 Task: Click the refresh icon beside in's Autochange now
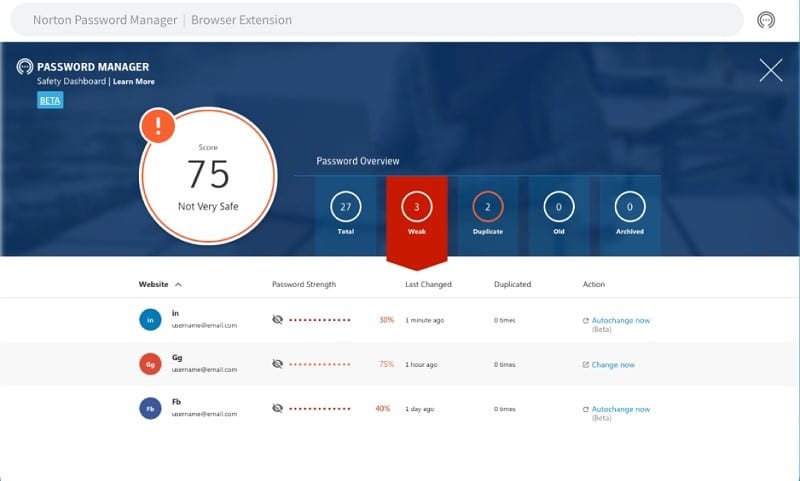[x=586, y=321]
